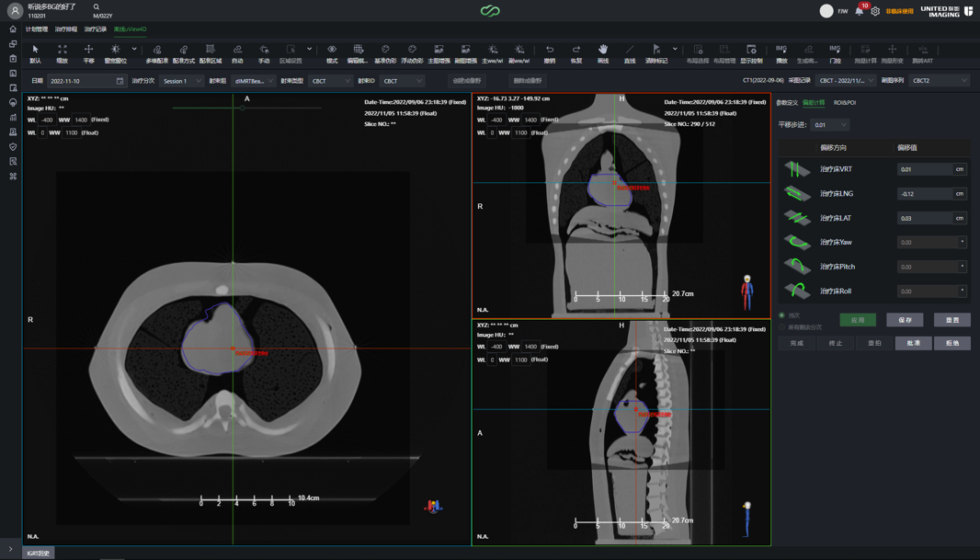
Task: Click the 门控 IMG gating icon
Action: 835,50
